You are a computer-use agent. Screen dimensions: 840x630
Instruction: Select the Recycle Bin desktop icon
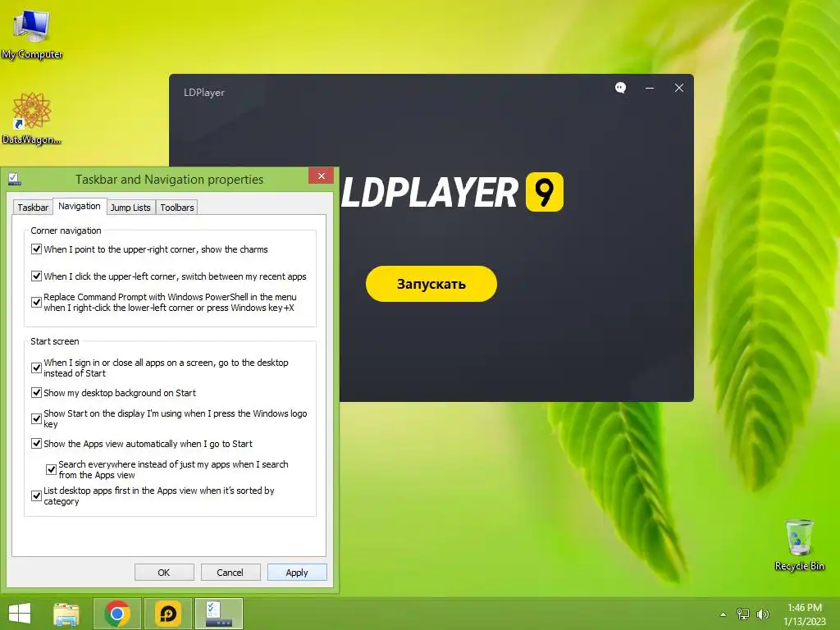[x=799, y=545]
